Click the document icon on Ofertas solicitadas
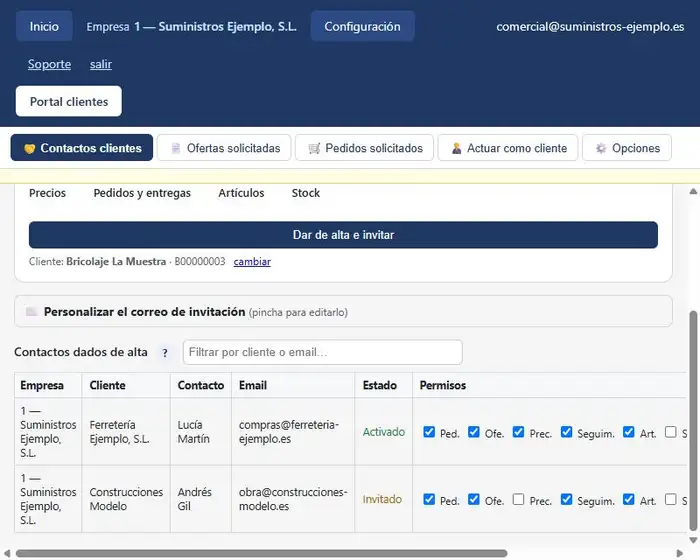Viewport: 700px width, 560px height. (176, 148)
